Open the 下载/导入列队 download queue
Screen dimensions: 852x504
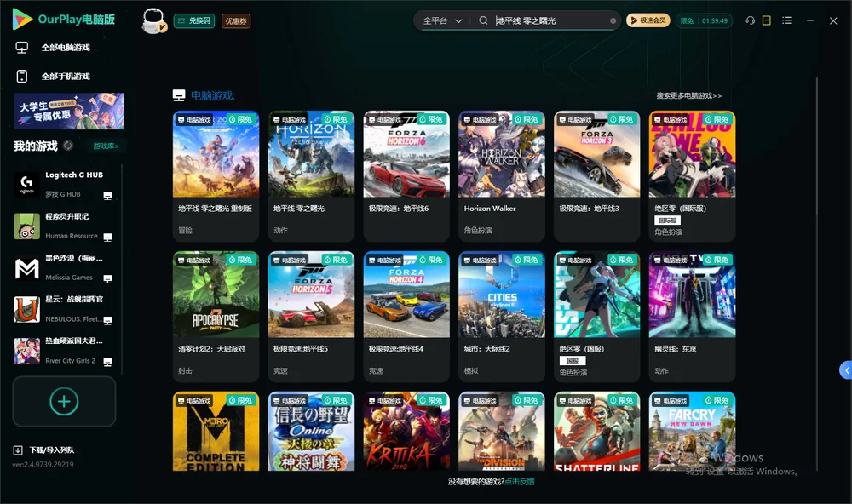(x=52, y=450)
